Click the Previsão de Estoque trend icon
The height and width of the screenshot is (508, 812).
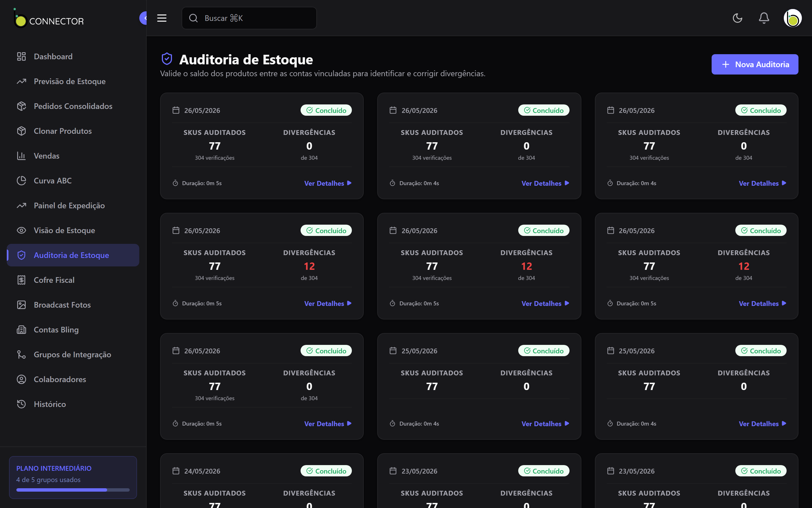[x=21, y=81]
